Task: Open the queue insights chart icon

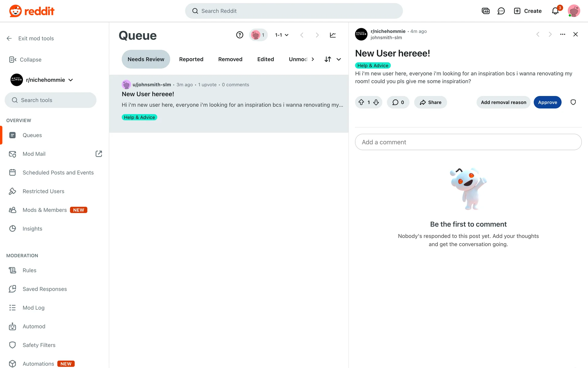Action: coord(333,35)
